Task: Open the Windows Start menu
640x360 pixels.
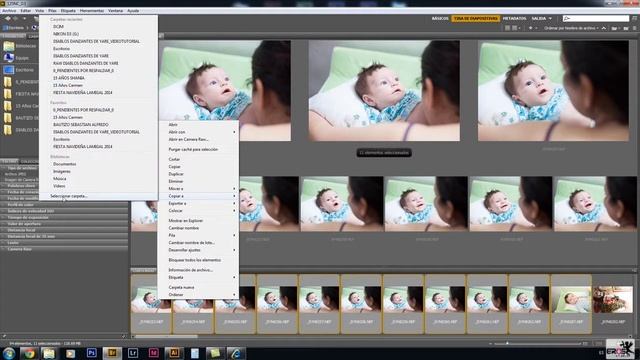Action: (x=9, y=353)
